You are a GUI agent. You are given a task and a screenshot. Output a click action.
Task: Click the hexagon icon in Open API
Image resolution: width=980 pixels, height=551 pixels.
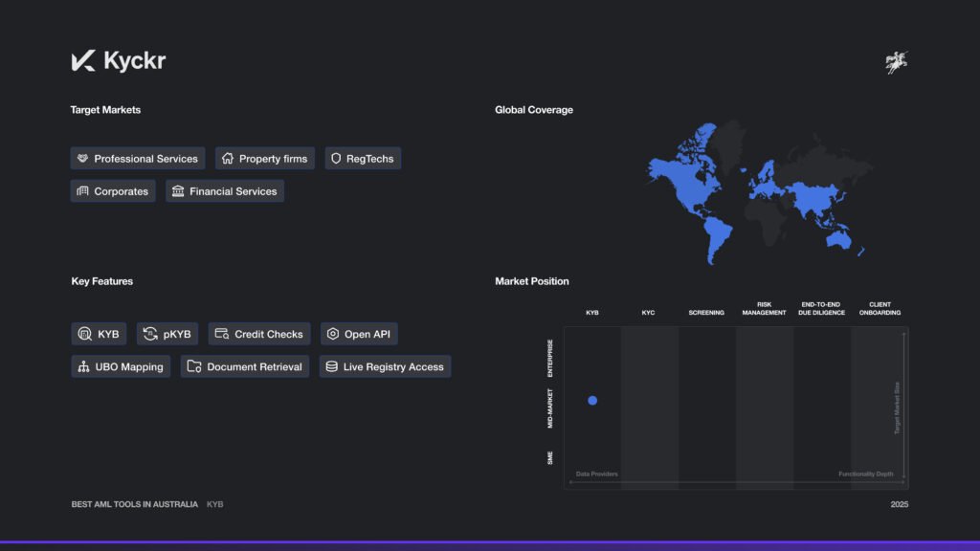pyautogui.click(x=333, y=334)
